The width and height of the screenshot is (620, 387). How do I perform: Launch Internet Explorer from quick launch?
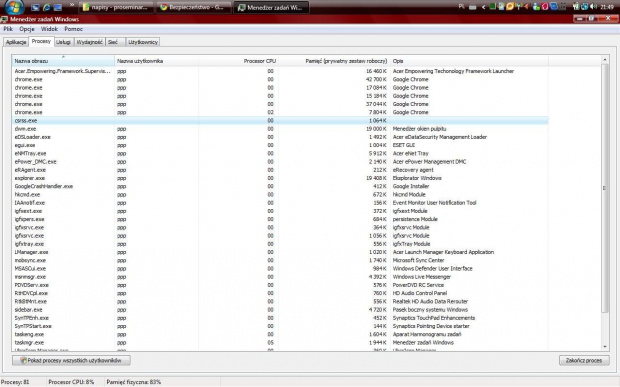47,7
